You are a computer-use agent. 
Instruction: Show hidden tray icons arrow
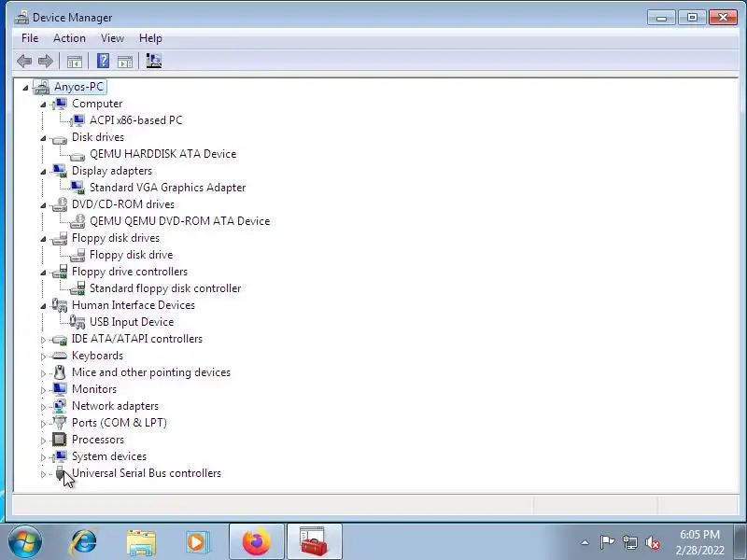(x=585, y=542)
